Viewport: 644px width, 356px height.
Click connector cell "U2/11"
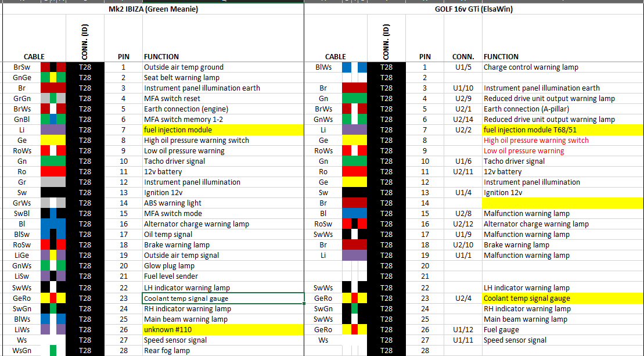463,172
